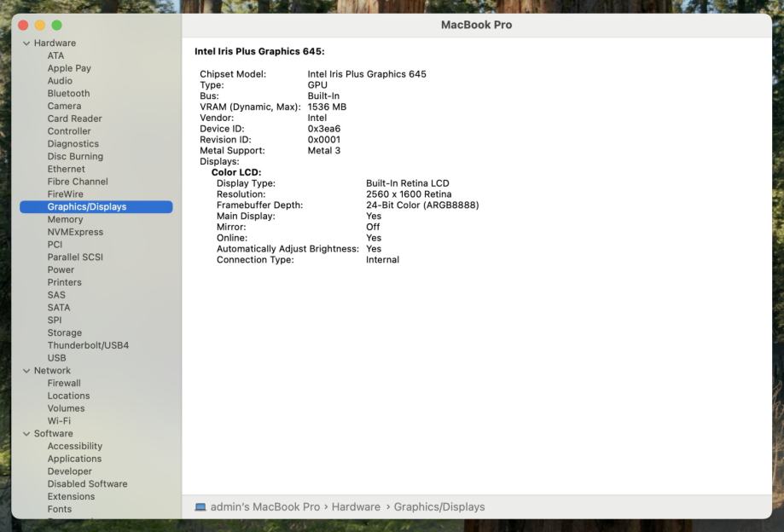Select NVMExpress in the sidebar

pyautogui.click(x=75, y=232)
